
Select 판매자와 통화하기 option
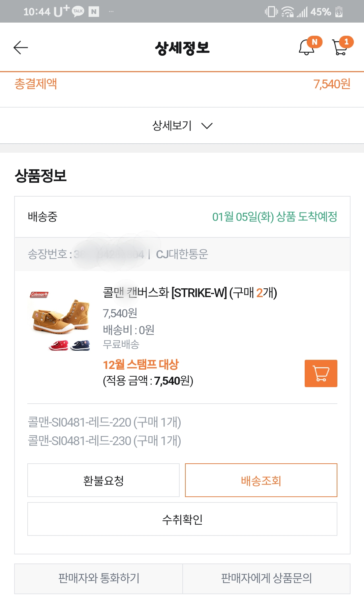click(x=99, y=578)
